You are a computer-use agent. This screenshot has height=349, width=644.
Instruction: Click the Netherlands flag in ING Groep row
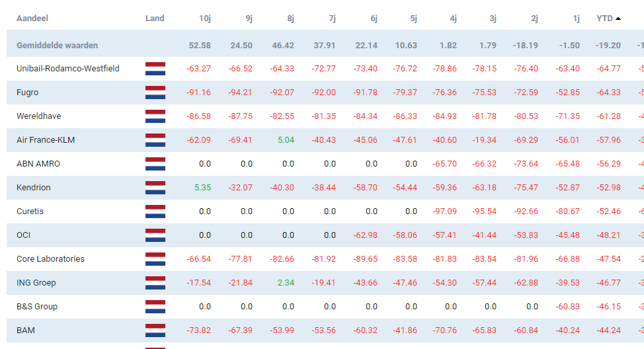pos(155,283)
